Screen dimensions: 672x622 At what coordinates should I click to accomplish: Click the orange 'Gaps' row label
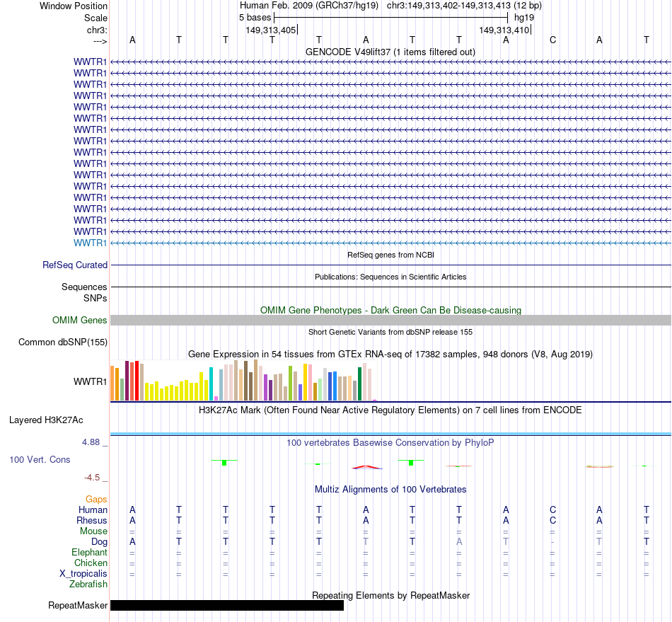tap(96, 499)
